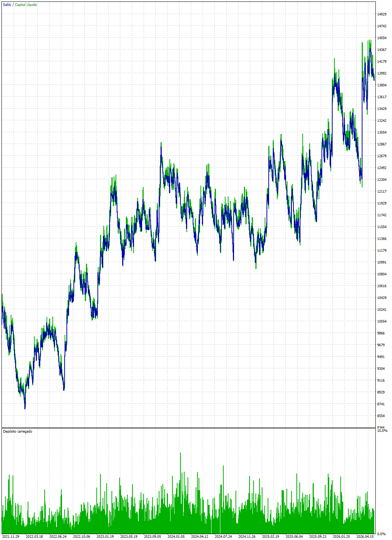Click the 'Saldo' legend label
This screenshot has height=540, width=392.
(x=7, y=5)
